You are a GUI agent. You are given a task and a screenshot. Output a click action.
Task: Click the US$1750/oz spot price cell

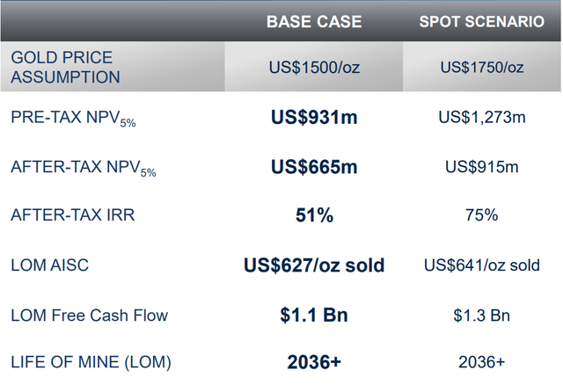(x=481, y=67)
